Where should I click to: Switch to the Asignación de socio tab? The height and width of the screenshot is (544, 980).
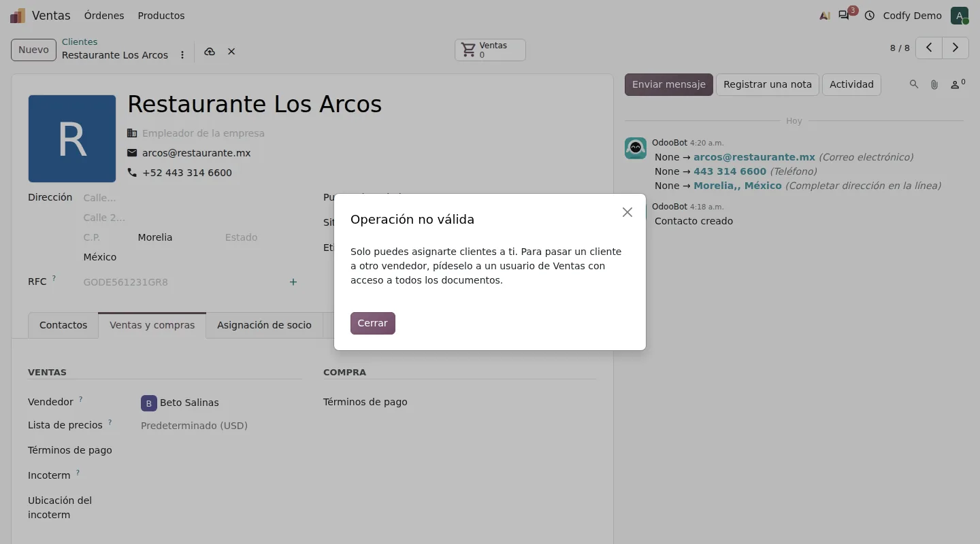(x=264, y=325)
